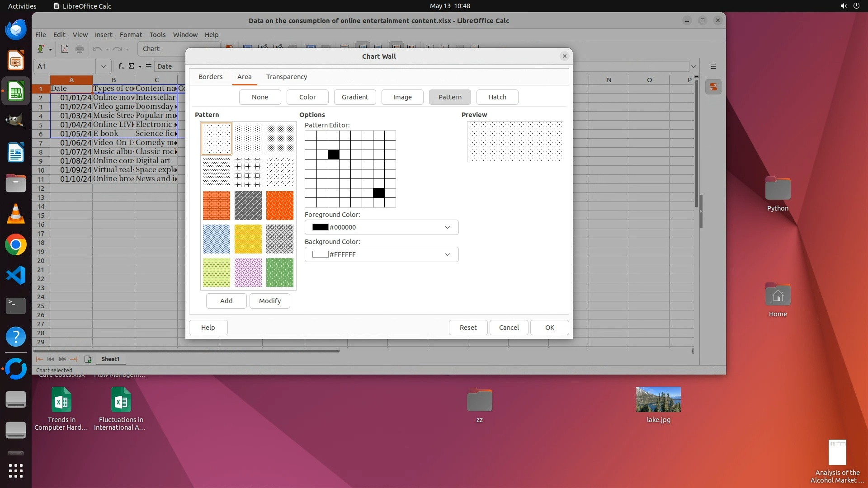
Task: Set area fill to None
Action: 259,97
